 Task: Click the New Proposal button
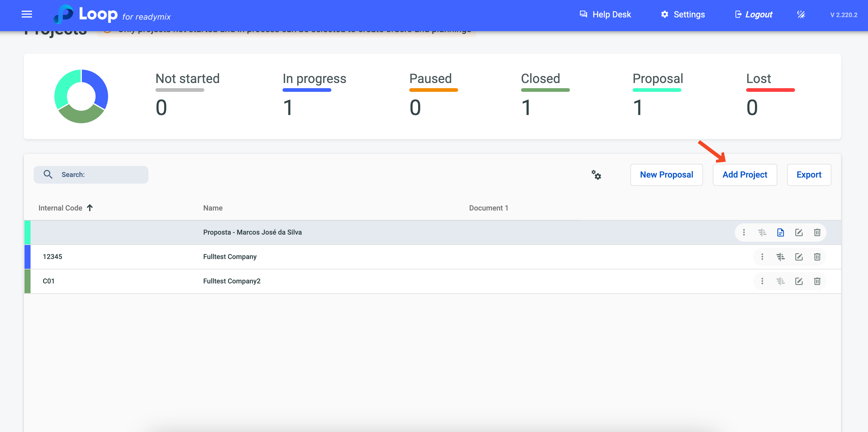666,175
